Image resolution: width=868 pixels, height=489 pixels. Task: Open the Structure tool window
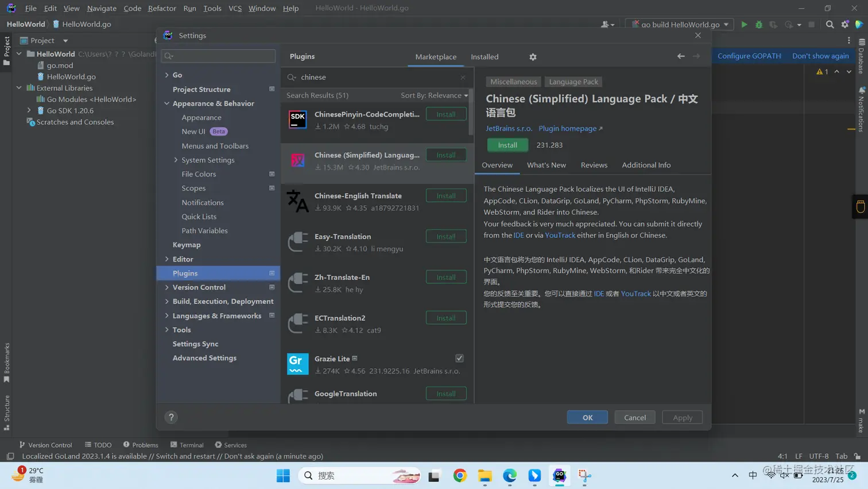click(7, 413)
